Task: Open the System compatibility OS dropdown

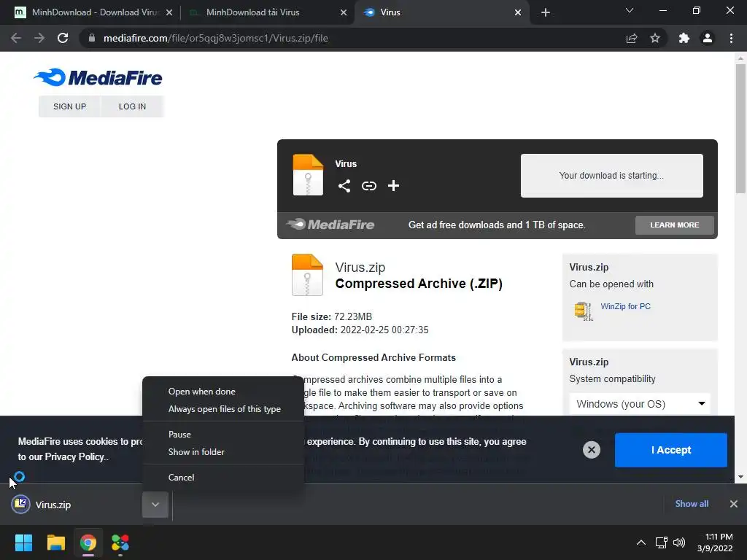Action: pyautogui.click(x=640, y=404)
